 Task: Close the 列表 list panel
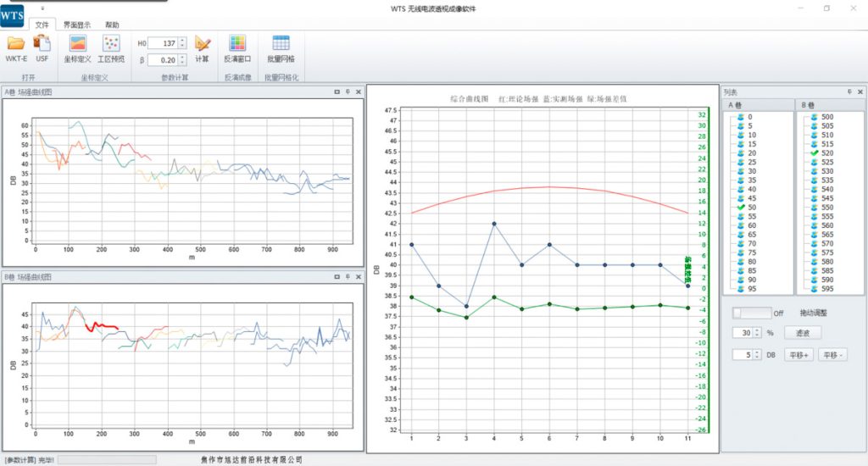pos(860,92)
